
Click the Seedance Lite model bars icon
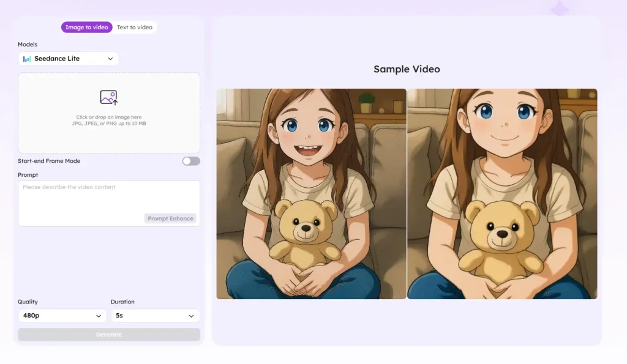click(x=27, y=59)
